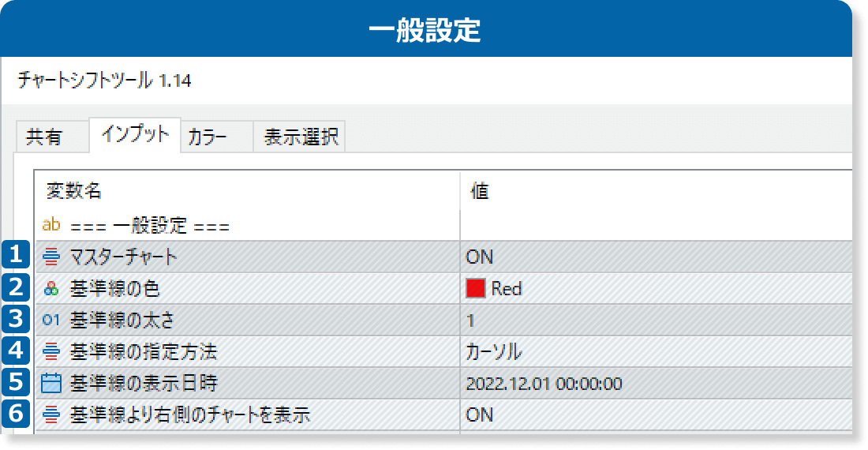This screenshot has height=450, width=868.
Task: Select the 基準線の表示日時 variable name
Action: [x=144, y=383]
